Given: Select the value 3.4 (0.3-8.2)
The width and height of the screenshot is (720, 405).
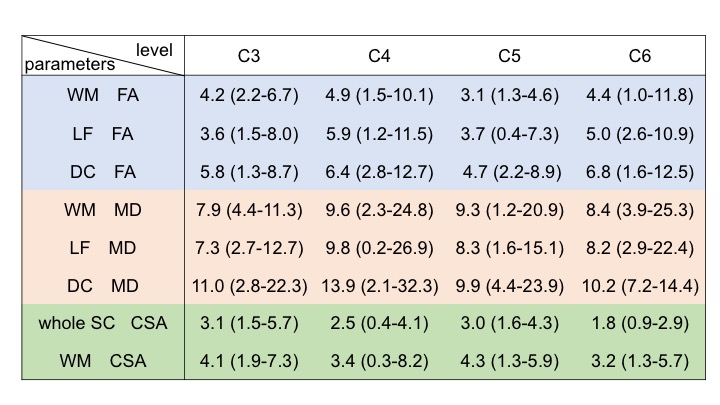Looking at the screenshot, I should (x=379, y=359).
